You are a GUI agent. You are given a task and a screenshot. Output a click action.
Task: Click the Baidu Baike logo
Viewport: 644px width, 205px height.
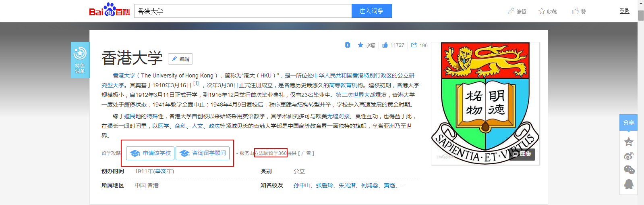click(109, 10)
